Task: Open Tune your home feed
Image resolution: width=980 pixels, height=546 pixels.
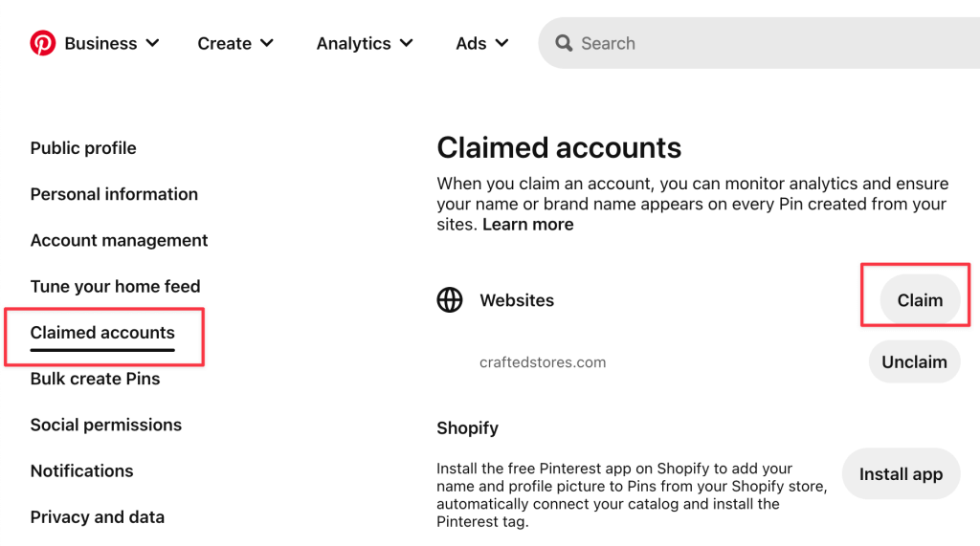Action: click(115, 286)
